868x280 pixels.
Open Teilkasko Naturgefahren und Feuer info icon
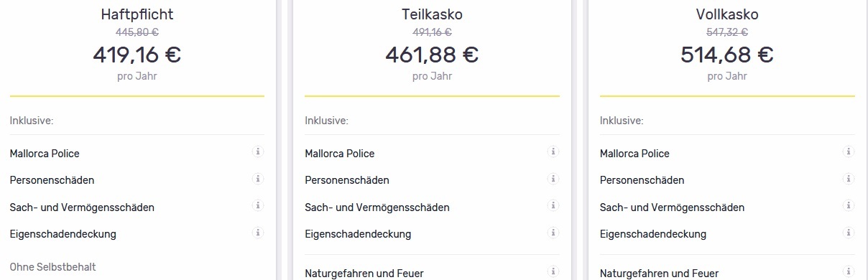553,271
